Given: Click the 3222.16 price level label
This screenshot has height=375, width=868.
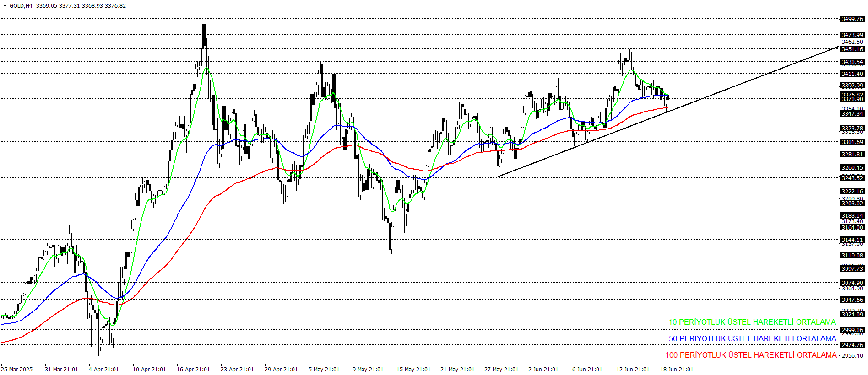Looking at the screenshot, I should pos(852,191).
